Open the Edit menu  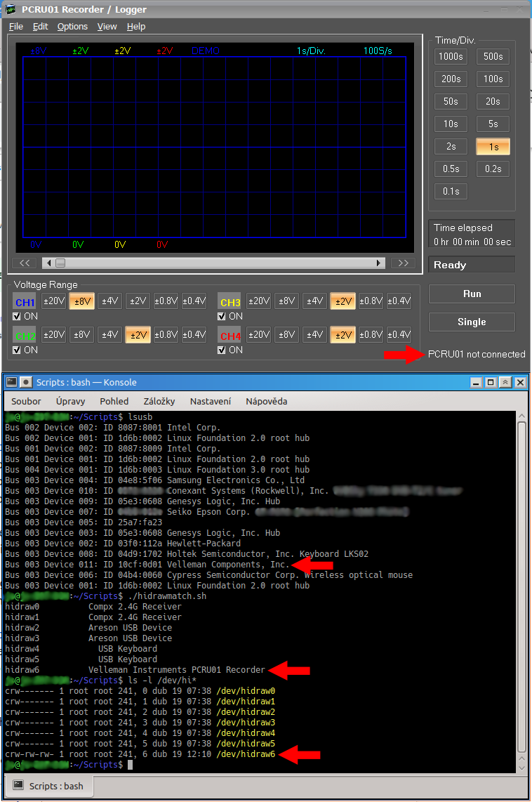40,27
